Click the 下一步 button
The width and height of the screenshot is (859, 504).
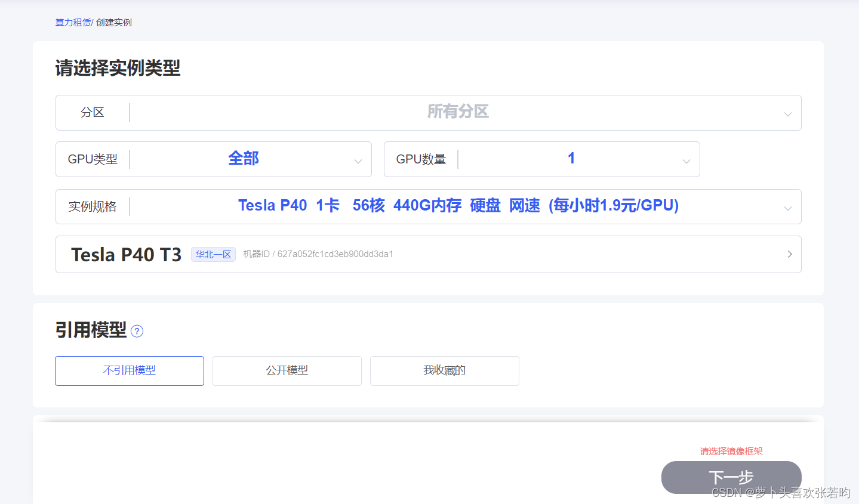pyautogui.click(x=731, y=477)
